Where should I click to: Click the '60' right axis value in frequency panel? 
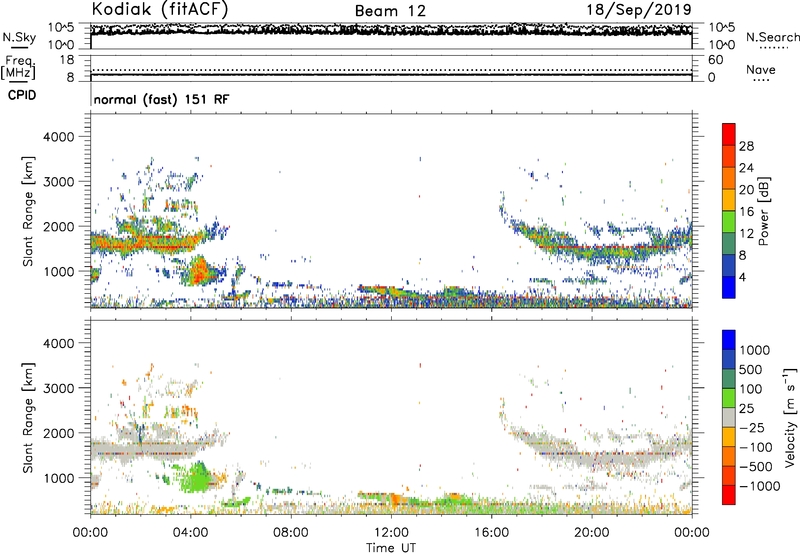(x=715, y=60)
